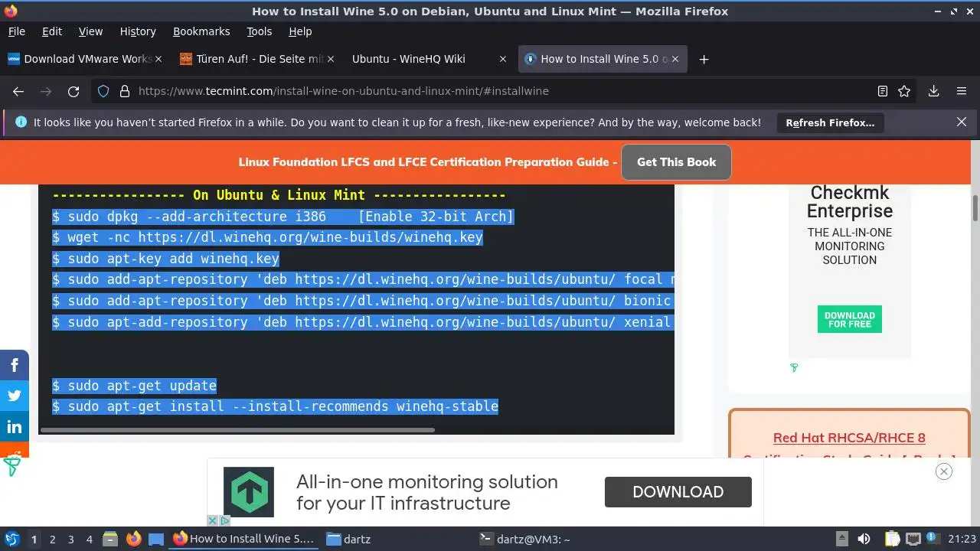980x551 pixels.
Task: Open the History menu
Action: tap(138, 31)
